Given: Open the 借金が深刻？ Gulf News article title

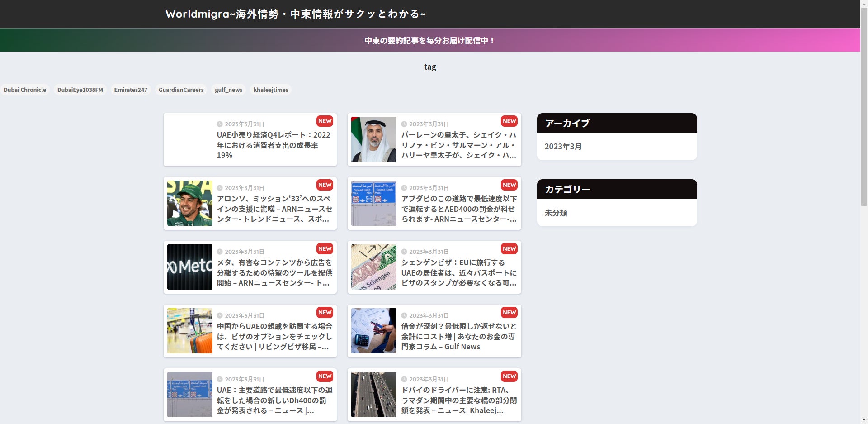Looking at the screenshot, I should tap(458, 336).
